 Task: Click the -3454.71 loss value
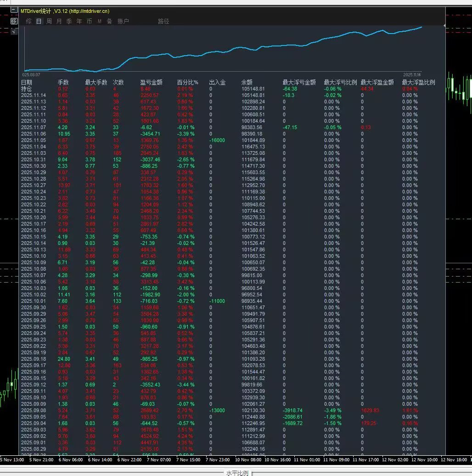pos(150,134)
